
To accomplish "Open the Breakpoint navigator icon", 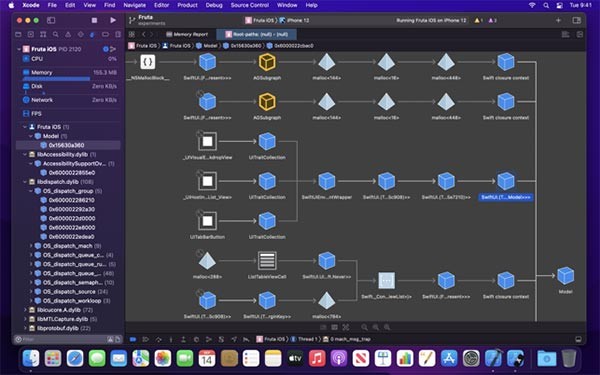I will [105, 34].
